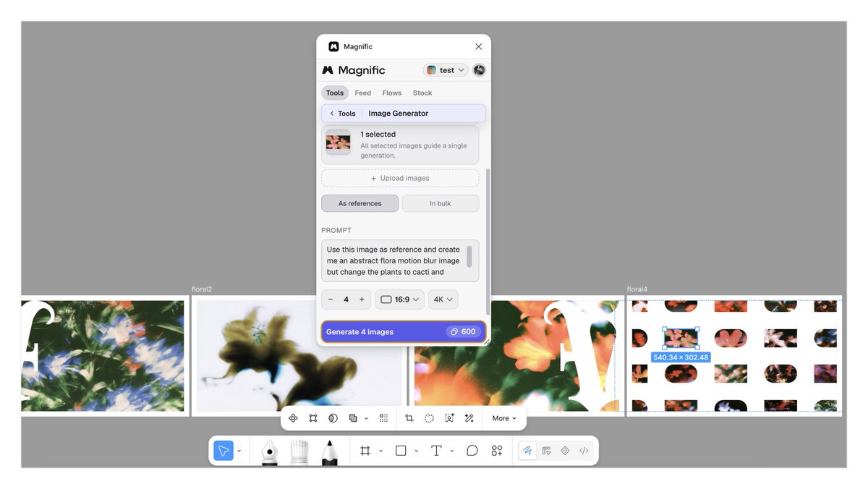Open the More menu in image toolbar
Screen dimensions: 868x489
(x=504, y=418)
